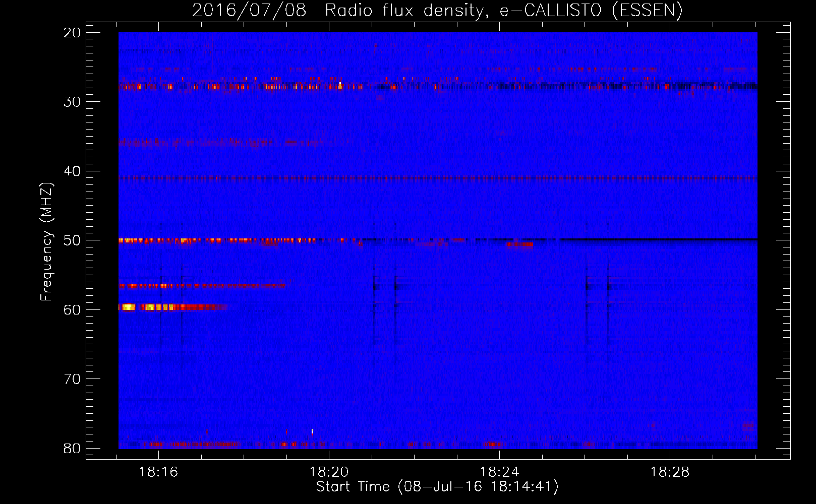Click the 40 MHz frequency tick label
This screenshot has height=504, width=816.
tap(73, 171)
